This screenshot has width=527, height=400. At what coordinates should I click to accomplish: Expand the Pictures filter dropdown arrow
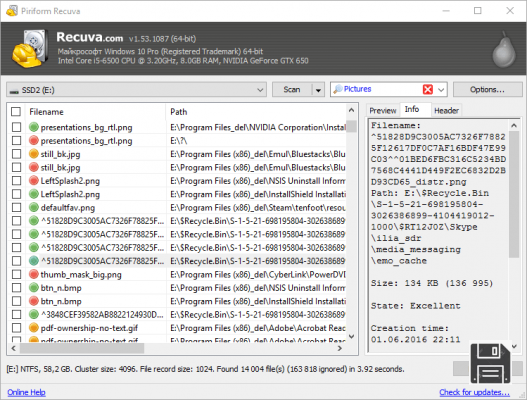pyautogui.click(x=441, y=90)
